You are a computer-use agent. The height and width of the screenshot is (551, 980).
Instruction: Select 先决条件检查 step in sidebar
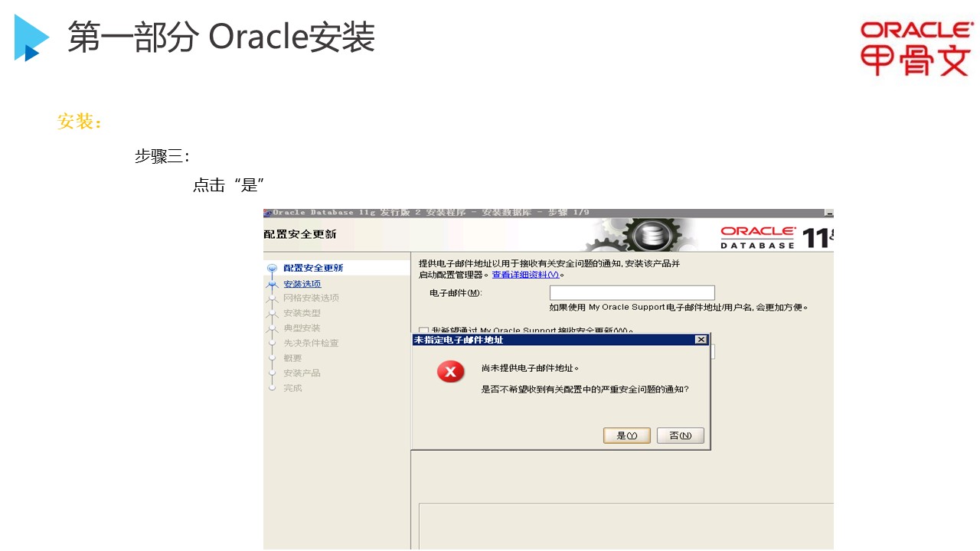click(x=311, y=343)
